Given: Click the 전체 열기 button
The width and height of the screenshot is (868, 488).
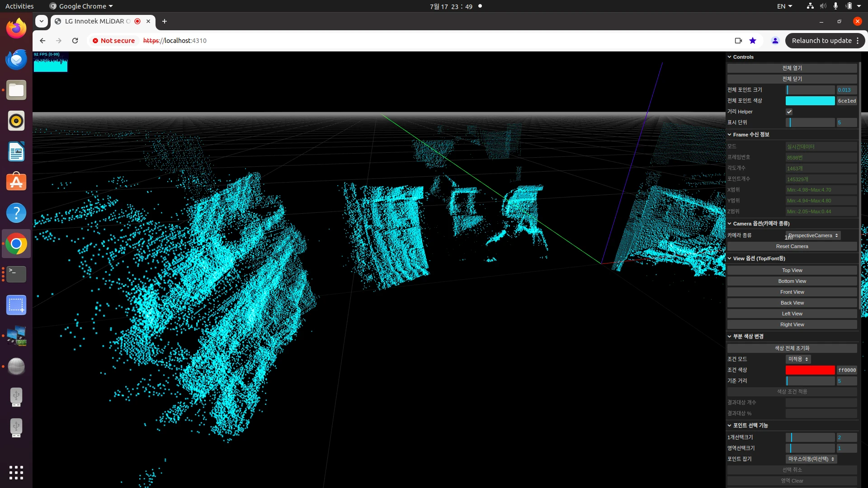Looking at the screenshot, I should click(x=792, y=68).
